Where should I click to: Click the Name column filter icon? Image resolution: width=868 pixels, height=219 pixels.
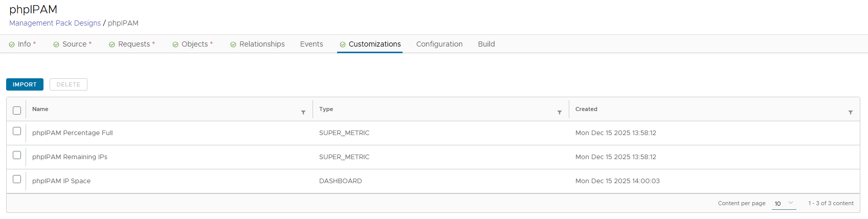(303, 113)
